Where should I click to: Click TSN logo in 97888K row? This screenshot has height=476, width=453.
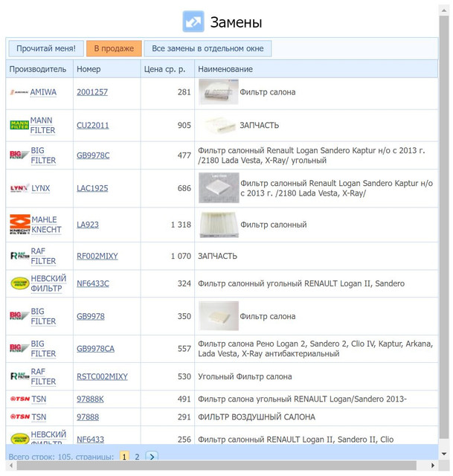20,399
